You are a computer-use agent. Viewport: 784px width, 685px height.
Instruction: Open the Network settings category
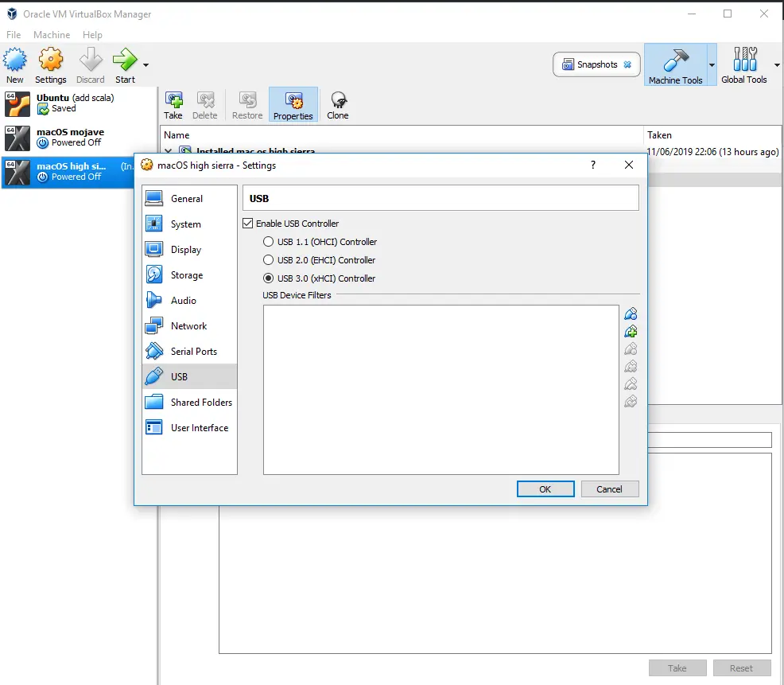[x=189, y=325]
